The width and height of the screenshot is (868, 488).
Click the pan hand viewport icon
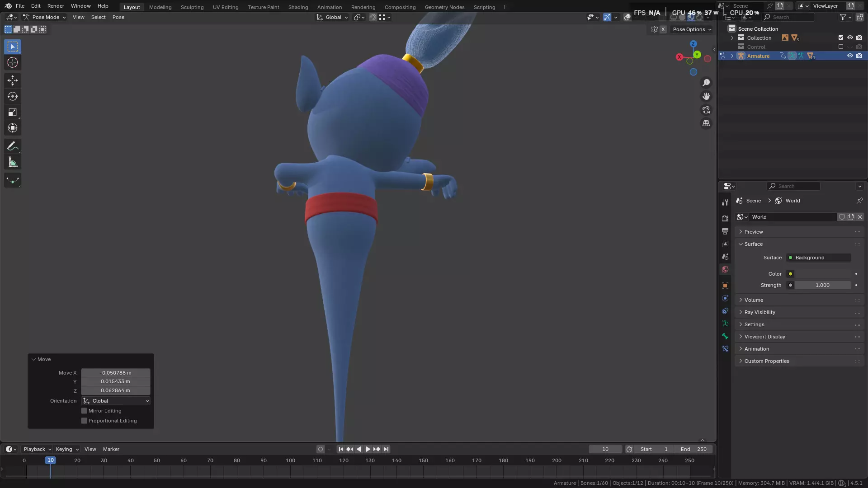(706, 96)
